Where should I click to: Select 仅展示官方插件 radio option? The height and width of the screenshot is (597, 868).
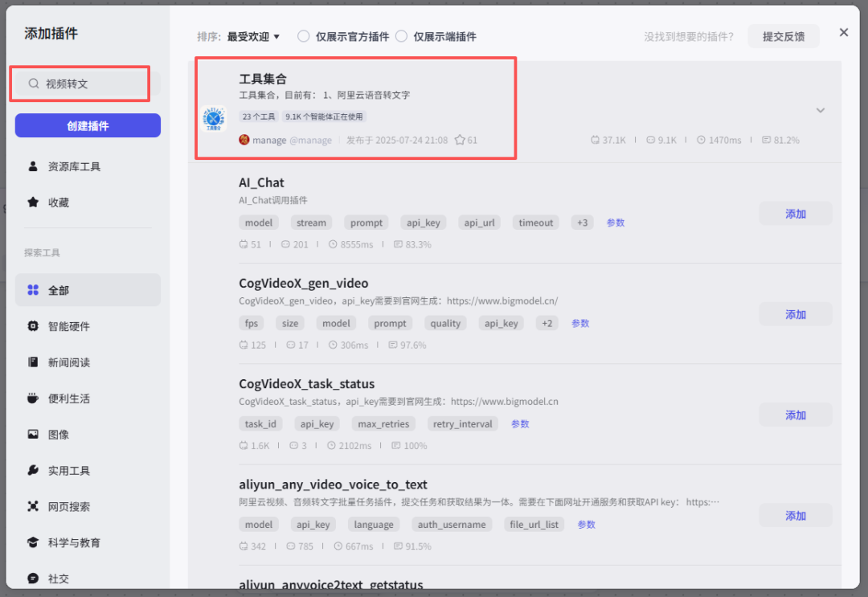(x=303, y=36)
